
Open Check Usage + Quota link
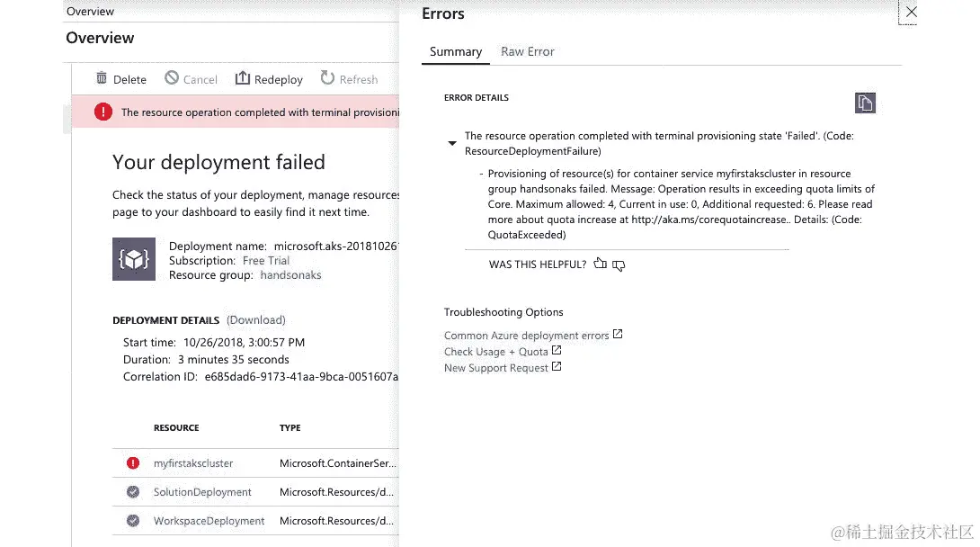pyautogui.click(x=495, y=352)
